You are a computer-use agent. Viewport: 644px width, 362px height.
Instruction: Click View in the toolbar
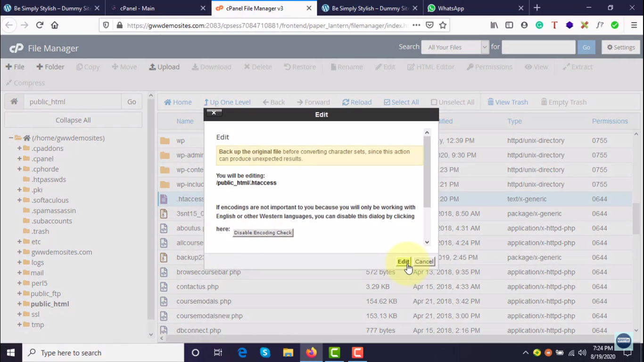(537, 67)
